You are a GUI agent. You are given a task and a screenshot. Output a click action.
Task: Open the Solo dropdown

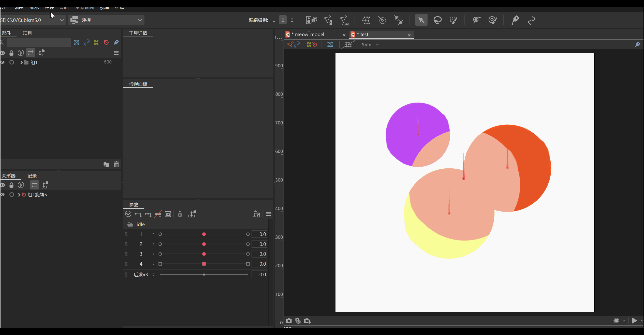[x=370, y=45]
